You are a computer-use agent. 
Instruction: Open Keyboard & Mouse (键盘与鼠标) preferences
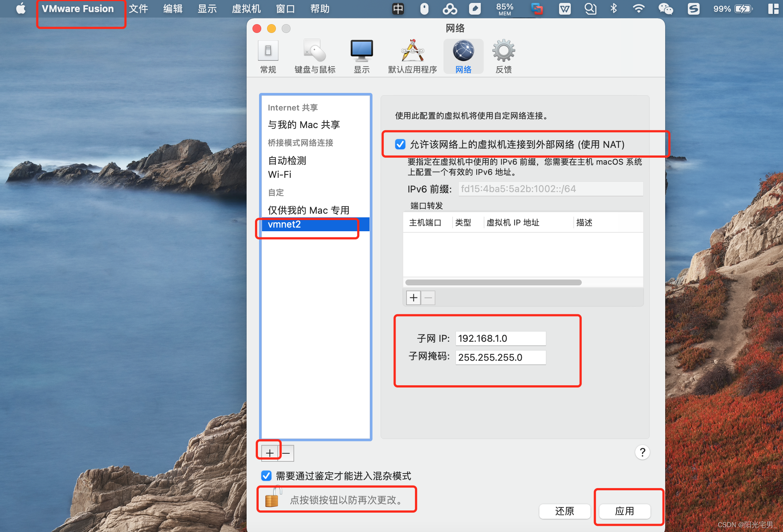tap(315, 57)
